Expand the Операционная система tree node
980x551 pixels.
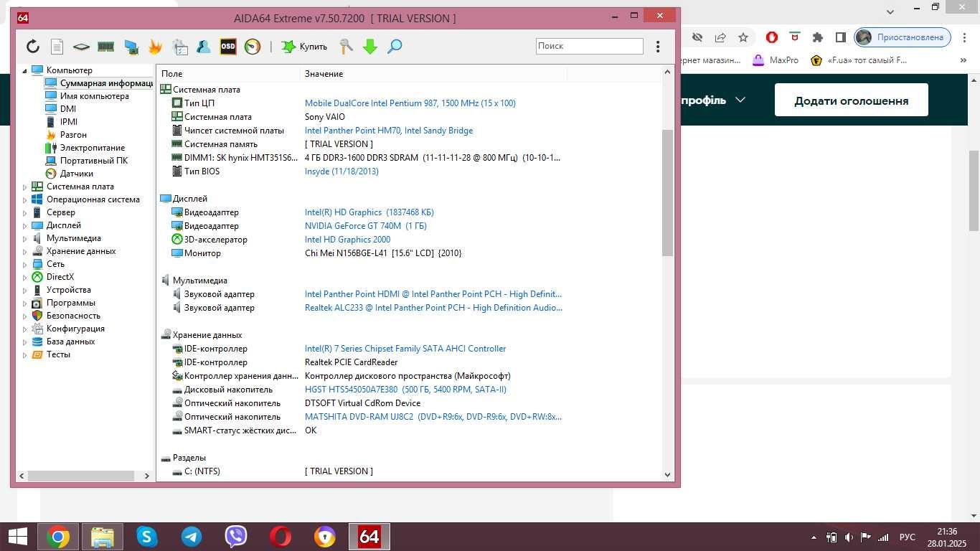[x=24, y=199]
